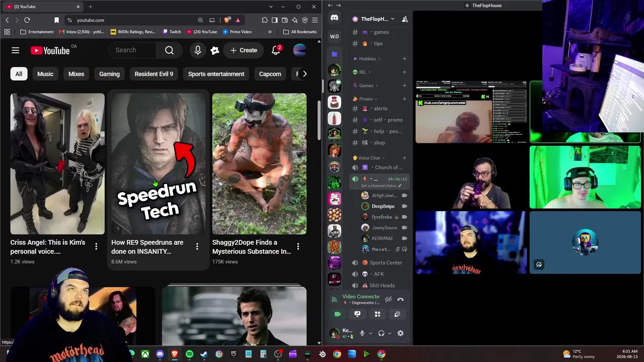
Task: Select the Sports entertainment filter chip
Action: click(216, 74)
